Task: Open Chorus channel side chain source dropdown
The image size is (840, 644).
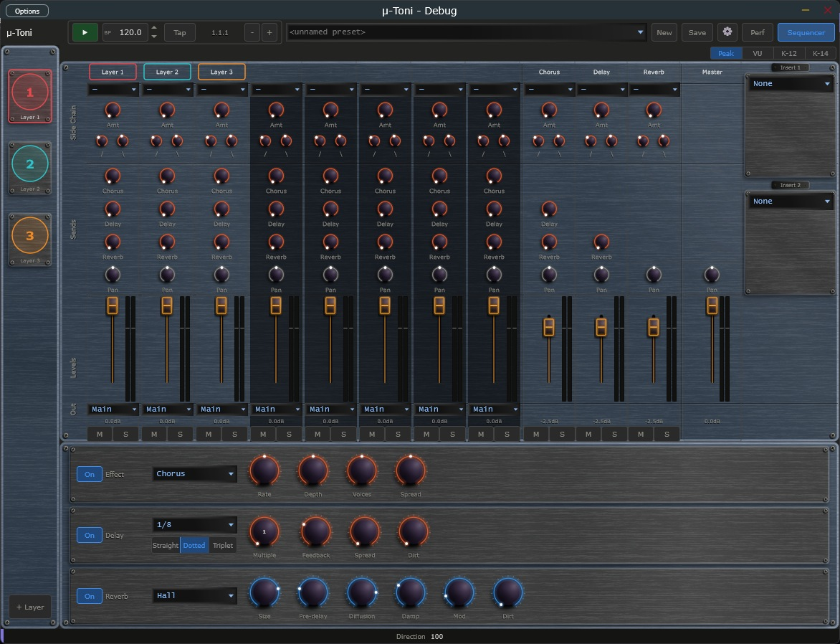Action: (549, 90)
